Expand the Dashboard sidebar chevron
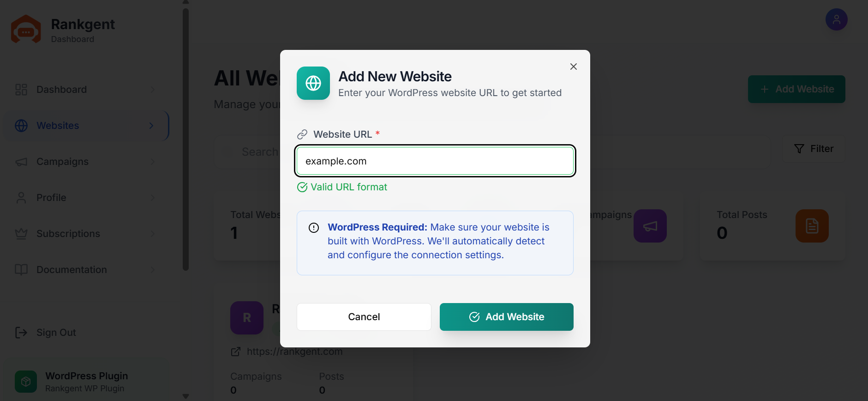This screenshot has height=401, width=868. pos(153,90)
